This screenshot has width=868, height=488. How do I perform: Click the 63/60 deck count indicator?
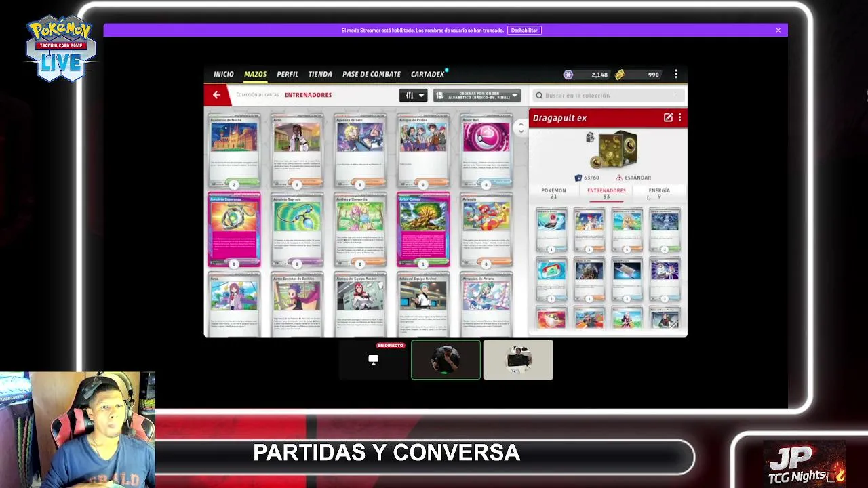[x=587, y=178]
